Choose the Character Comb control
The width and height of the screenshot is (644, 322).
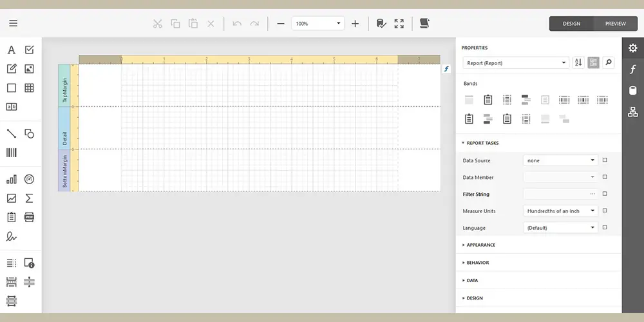[12, 107]
